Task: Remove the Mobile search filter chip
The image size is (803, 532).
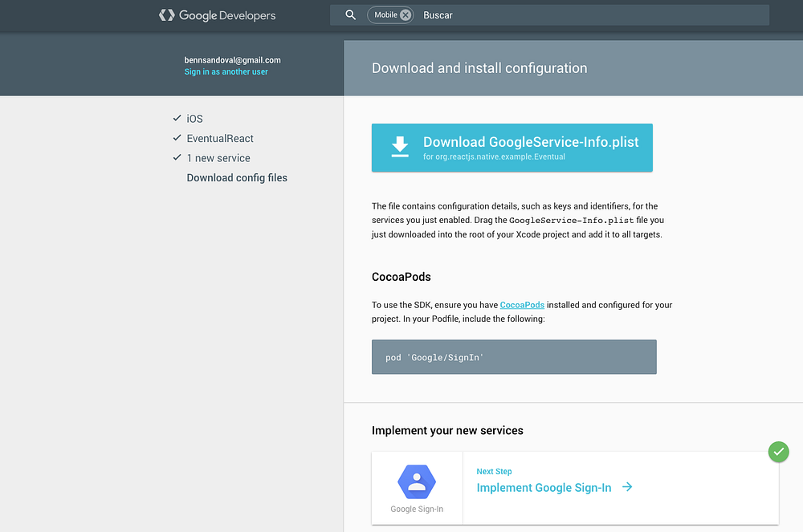Action: tap(406, 14)
